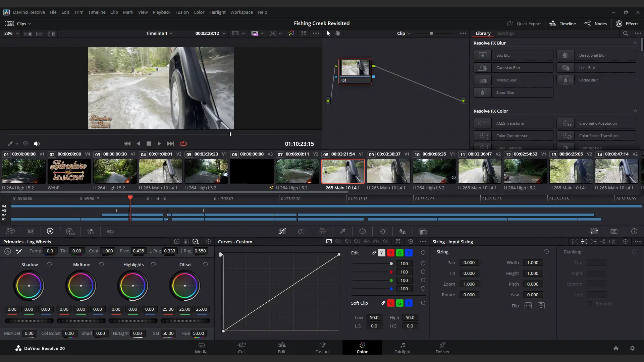Open the Tracker palette

pyautogui.click(x=383, y=231)
